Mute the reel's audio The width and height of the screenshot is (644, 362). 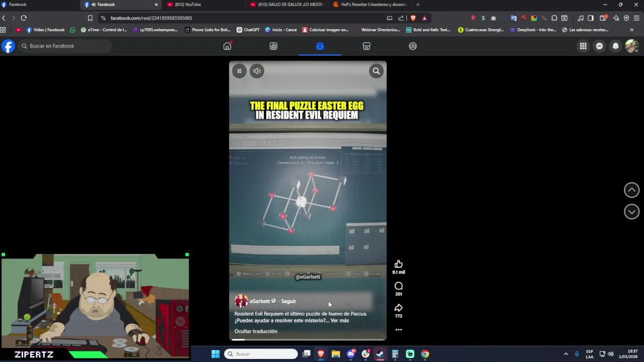tap(257, 71)
